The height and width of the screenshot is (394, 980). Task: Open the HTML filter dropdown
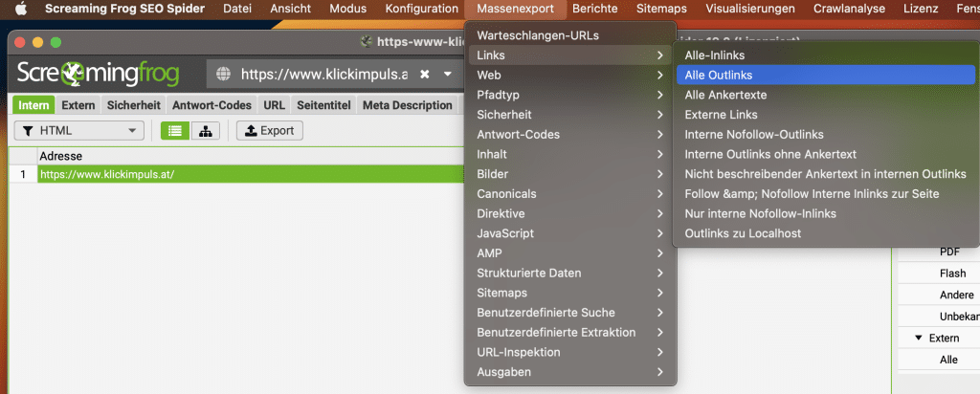[x=79, y=131]
